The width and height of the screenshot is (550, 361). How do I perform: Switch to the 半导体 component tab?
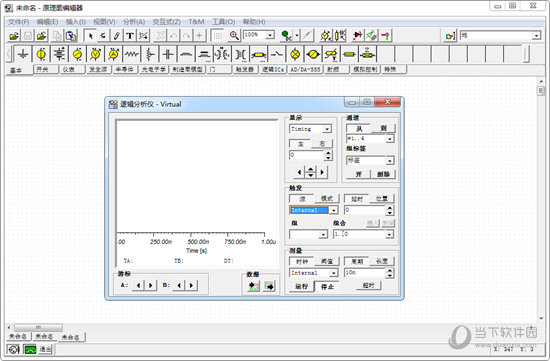(125, 69)
